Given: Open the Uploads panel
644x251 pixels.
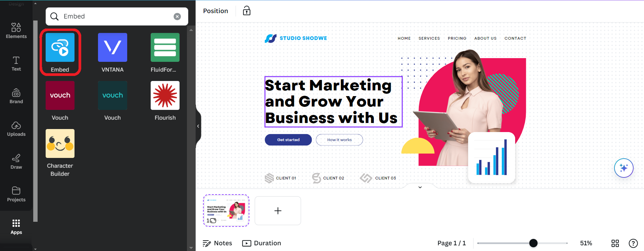Looking at the screenshot, I should tap(16, 128).
